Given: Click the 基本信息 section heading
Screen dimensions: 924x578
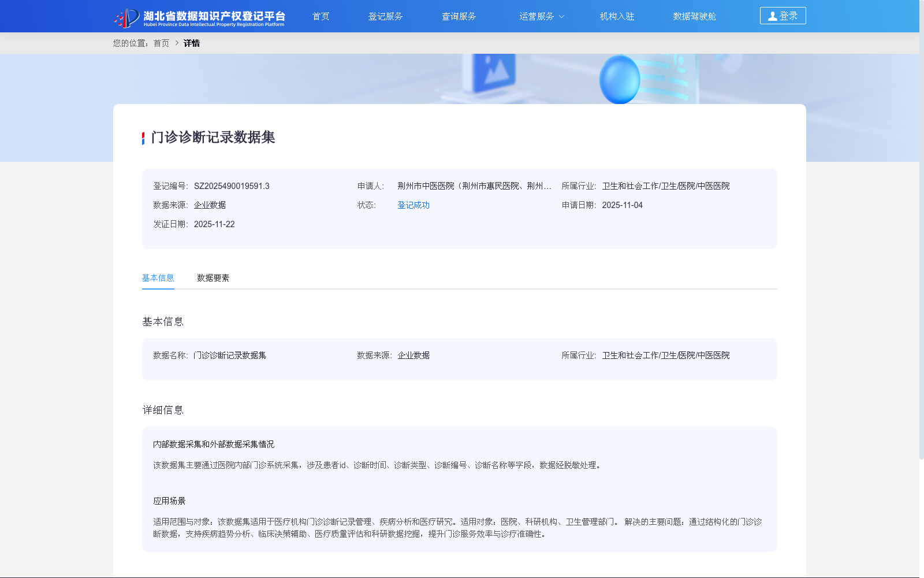Looking at the screenshot, I should click(163, 322).
